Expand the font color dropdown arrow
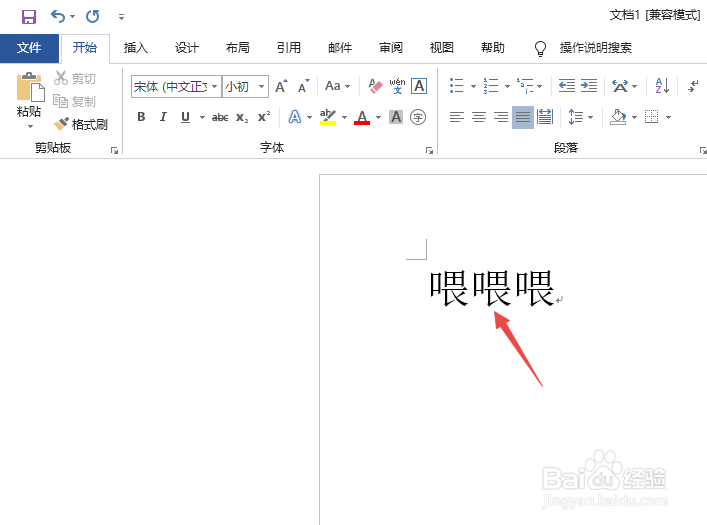This screenshot has width=707, height=525. click(378, 118)
